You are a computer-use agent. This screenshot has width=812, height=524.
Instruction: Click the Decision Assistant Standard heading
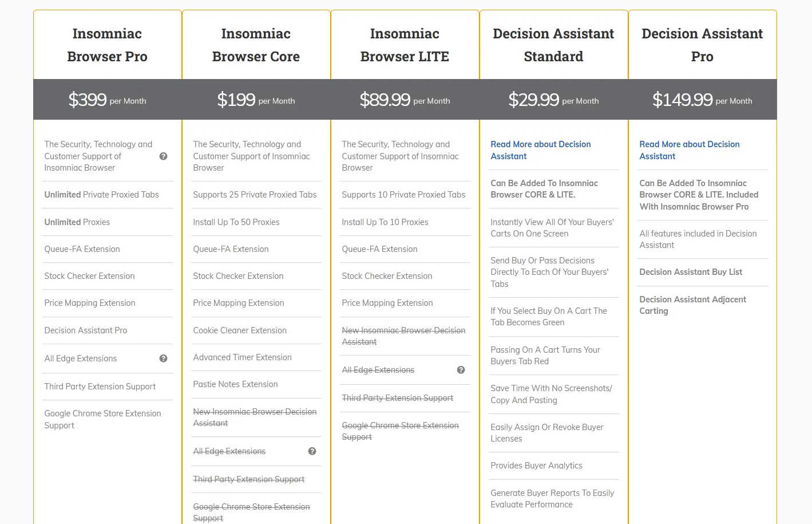(553, 45)
